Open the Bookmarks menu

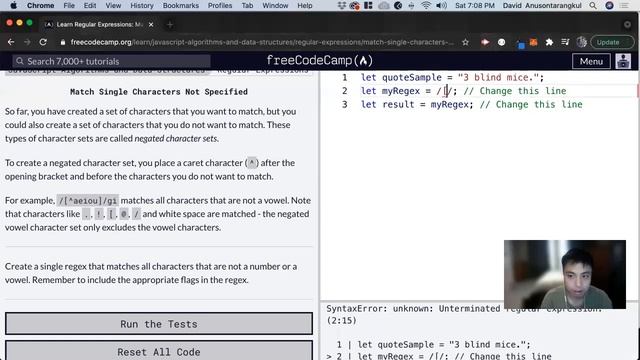181,5
